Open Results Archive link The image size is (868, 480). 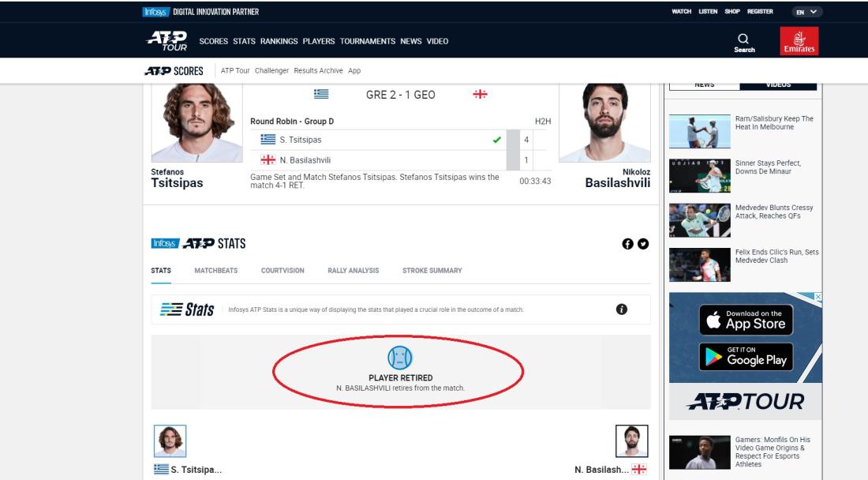(x=318, y=71)
